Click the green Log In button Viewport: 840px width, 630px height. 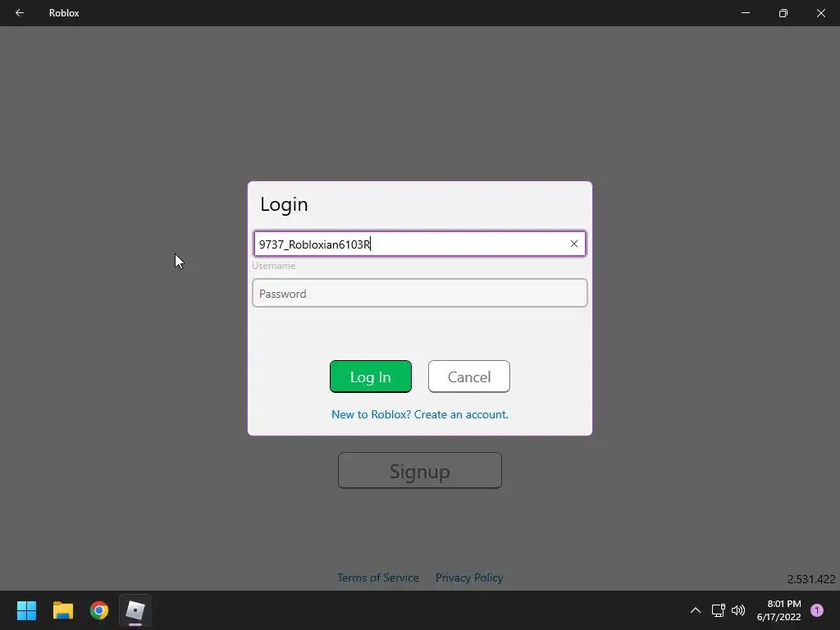[371, 377]
